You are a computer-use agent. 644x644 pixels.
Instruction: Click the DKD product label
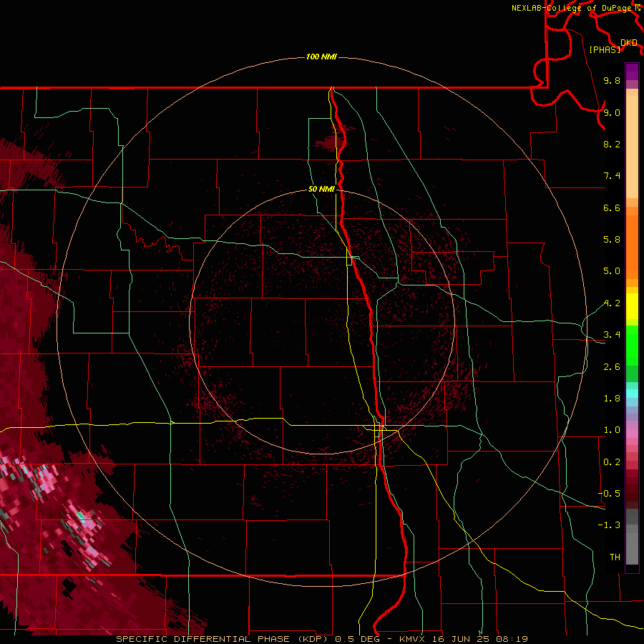[x=629, y=43]
